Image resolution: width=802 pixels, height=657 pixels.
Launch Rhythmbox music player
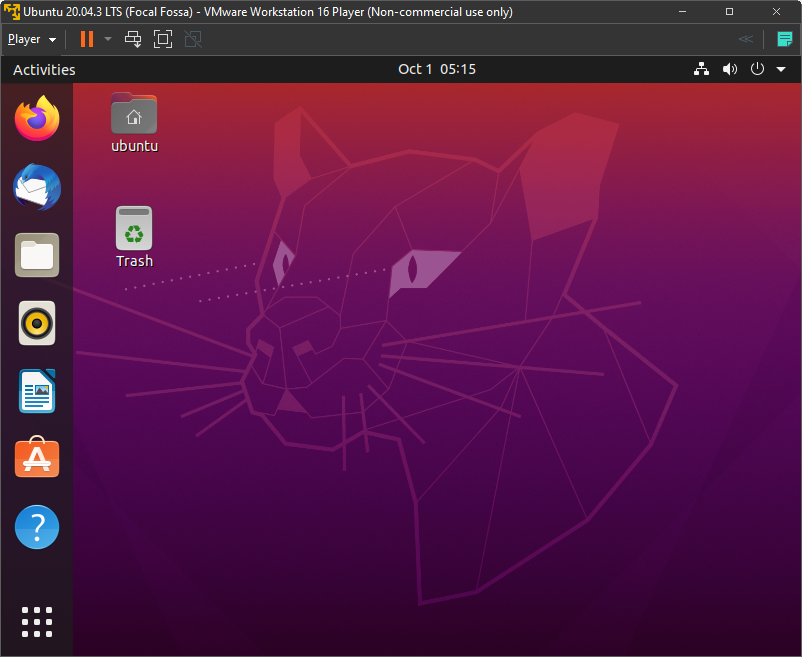point(37,323)
